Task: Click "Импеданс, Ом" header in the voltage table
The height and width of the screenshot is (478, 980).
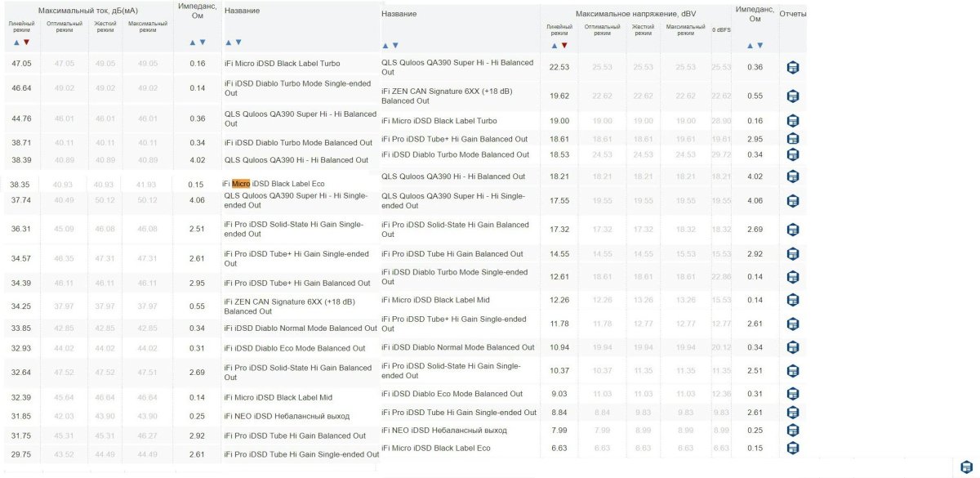Action: (755, 14)
